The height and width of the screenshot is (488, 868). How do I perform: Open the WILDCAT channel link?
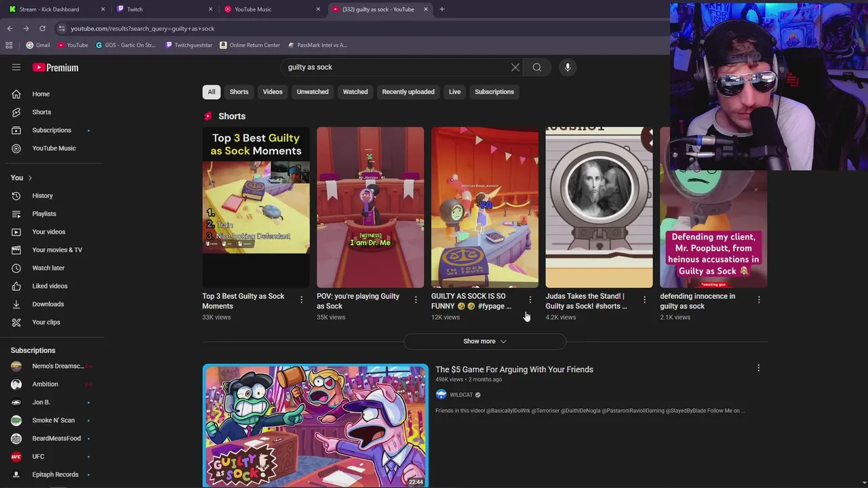[x=461, y=395]
